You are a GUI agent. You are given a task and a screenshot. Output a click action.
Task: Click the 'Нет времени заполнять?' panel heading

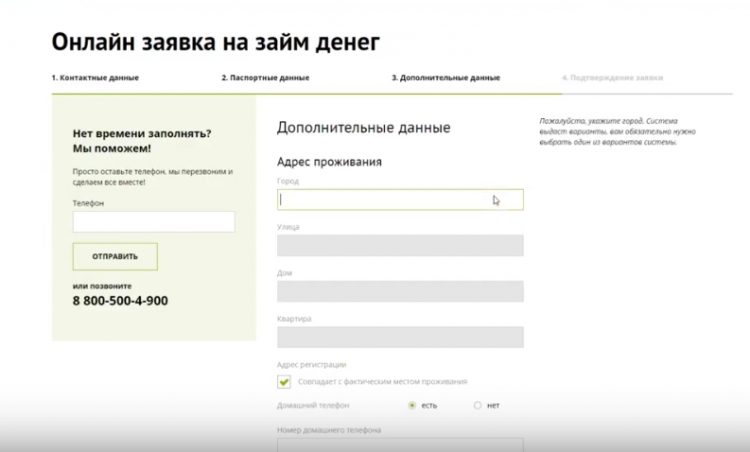tap(142, 133)
